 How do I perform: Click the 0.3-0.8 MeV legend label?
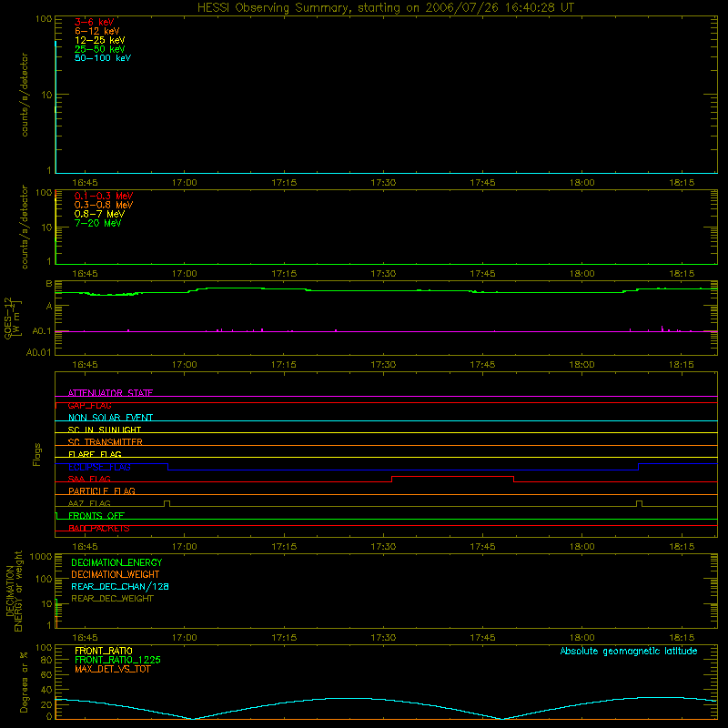click(x=104, y=205)
